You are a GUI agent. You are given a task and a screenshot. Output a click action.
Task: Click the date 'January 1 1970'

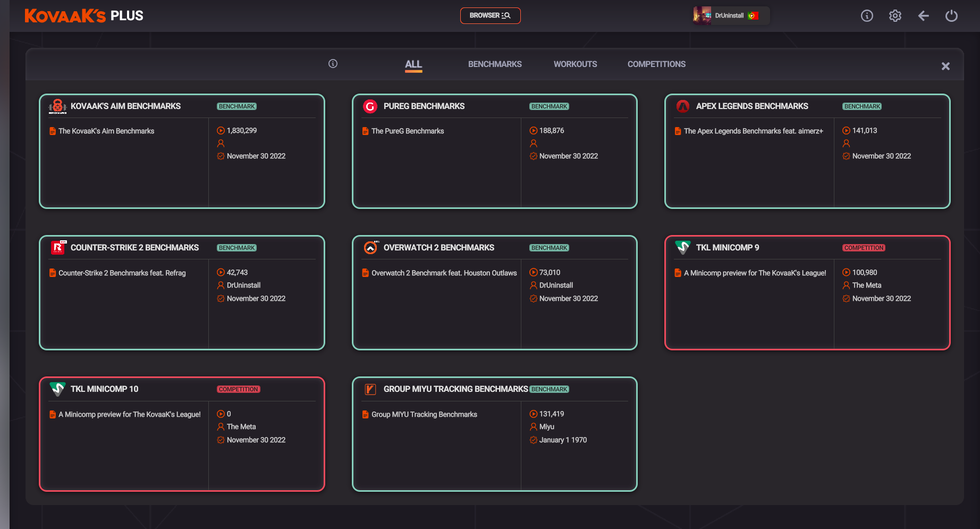563,440
